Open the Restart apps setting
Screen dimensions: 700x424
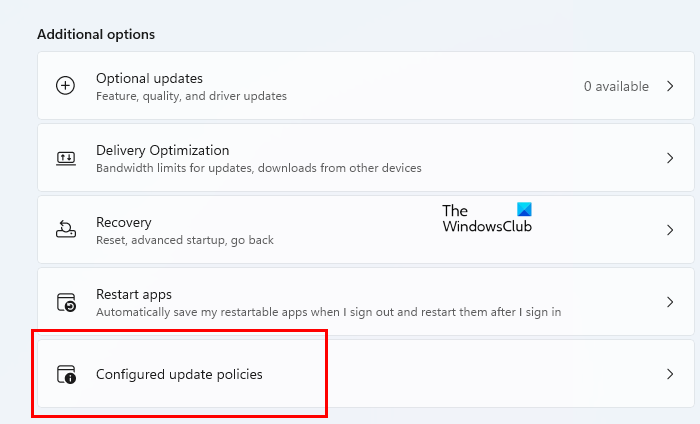pyautogui.click(x=134, y=294)
